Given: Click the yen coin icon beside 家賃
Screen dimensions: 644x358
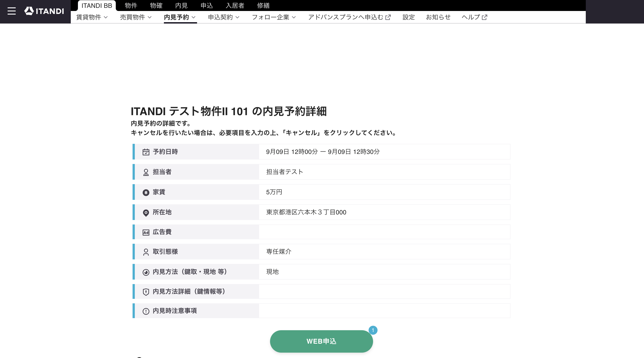Looking at the screenshot, I should pyautogui.click(x=146, y=192).
